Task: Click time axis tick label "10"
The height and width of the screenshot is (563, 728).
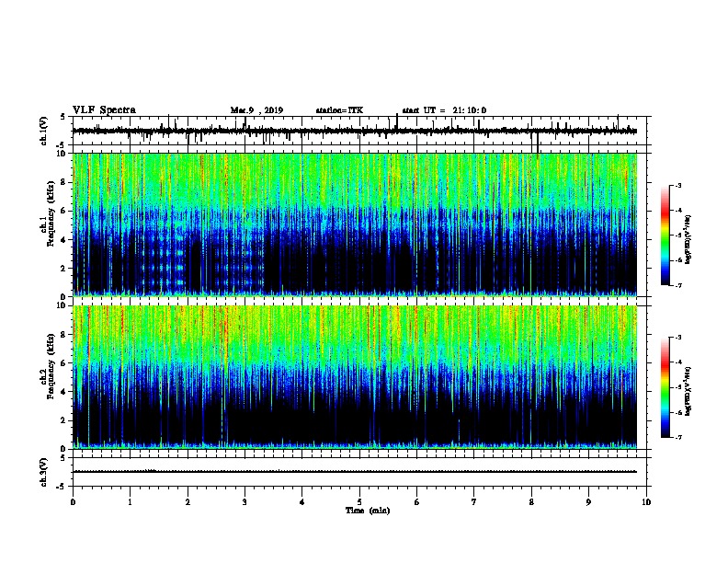Action: point(646,502)
